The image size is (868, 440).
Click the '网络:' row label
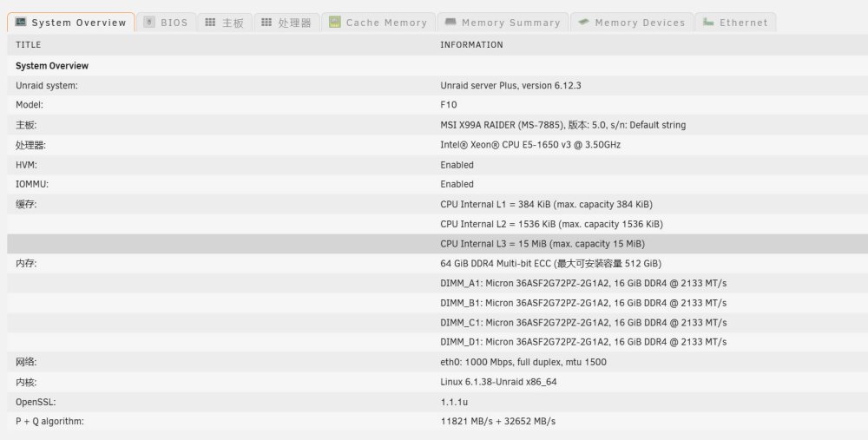pyautogui.click(x=26, y=362)
